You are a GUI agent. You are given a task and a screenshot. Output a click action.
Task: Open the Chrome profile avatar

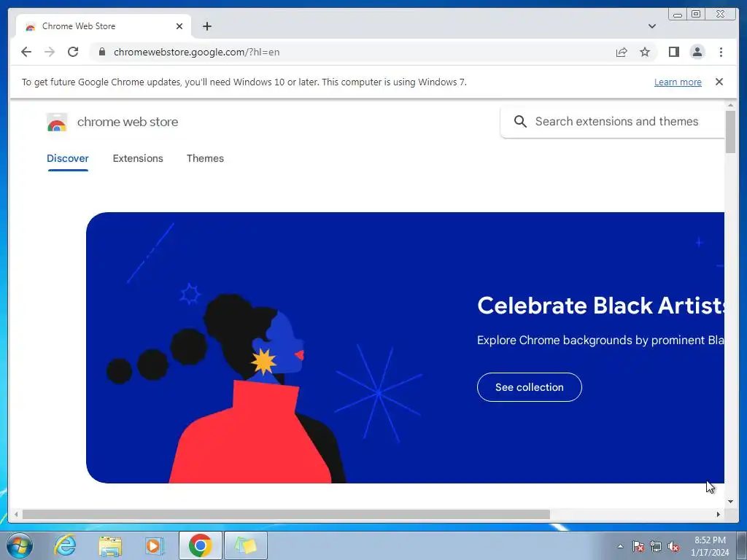[x=697, y=52]
